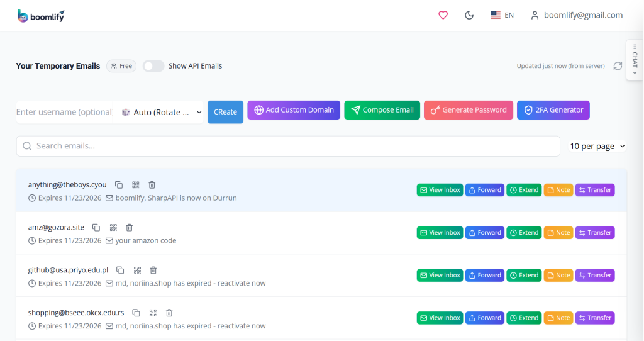This screenshot has width=644, height=341.
Task: Delete the shopping@bseee.okcx.edu.rs email
Action: click(169, 313)
